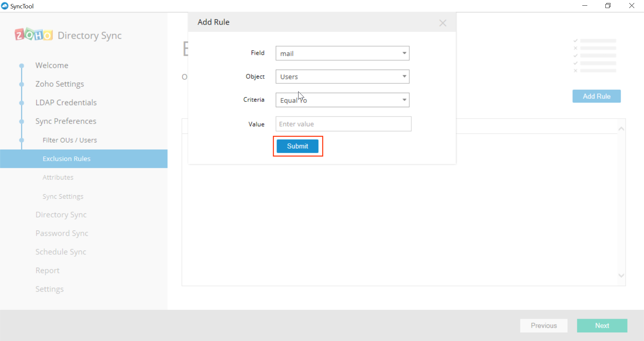Image resolution: width=644 pixels, height=341 pixels.
Task: Click the Add Rule button
Action: coord(597,96)
